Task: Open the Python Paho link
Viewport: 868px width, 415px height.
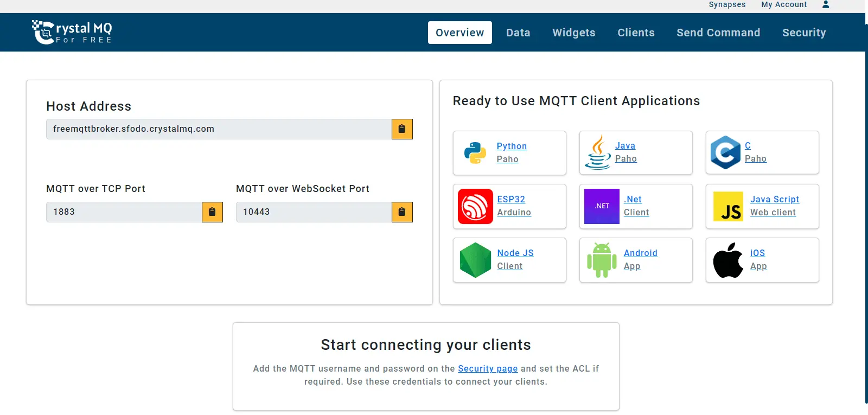Action: 512,152
